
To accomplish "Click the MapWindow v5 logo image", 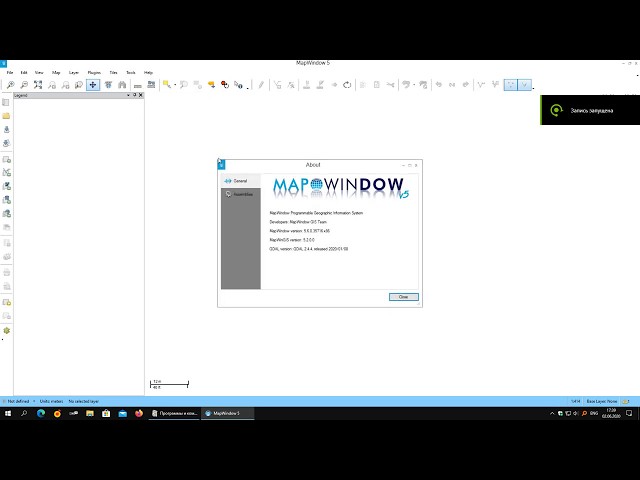I will pos(341,188).
